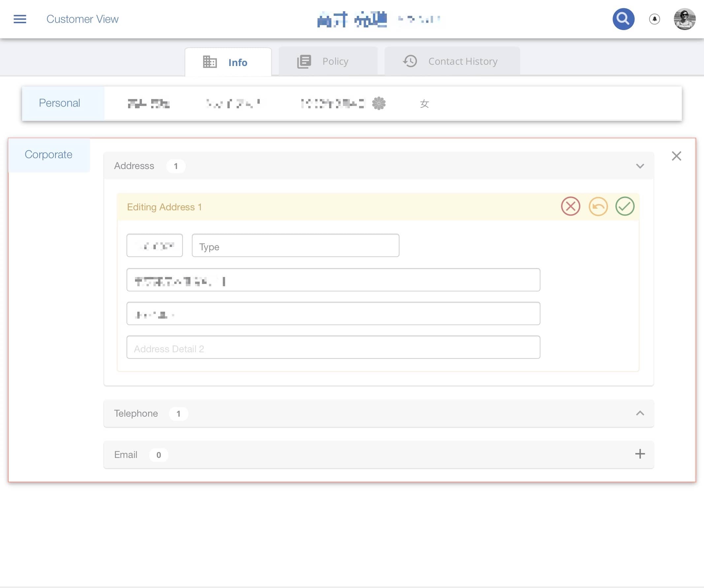Click the postal code input box
Viewport: 704px width, 588px height.
[154, 246]
